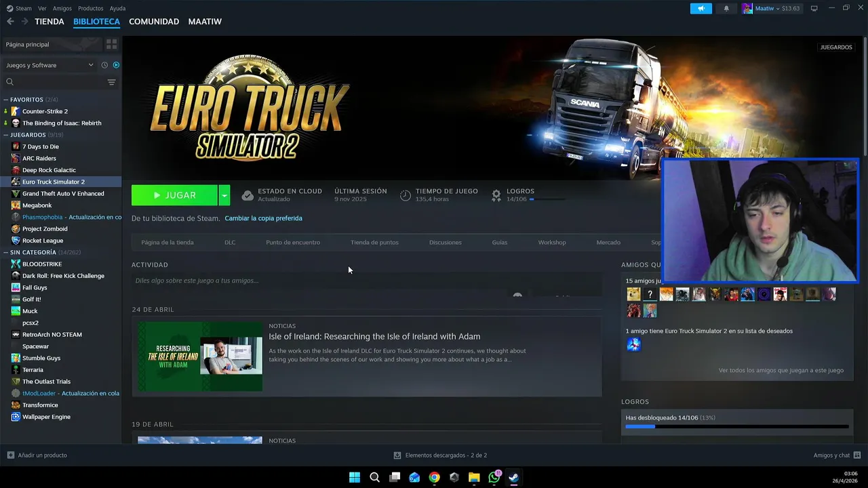Click the play time clock icon
Viewport: 868px width, 488px height.
point(405,195)
